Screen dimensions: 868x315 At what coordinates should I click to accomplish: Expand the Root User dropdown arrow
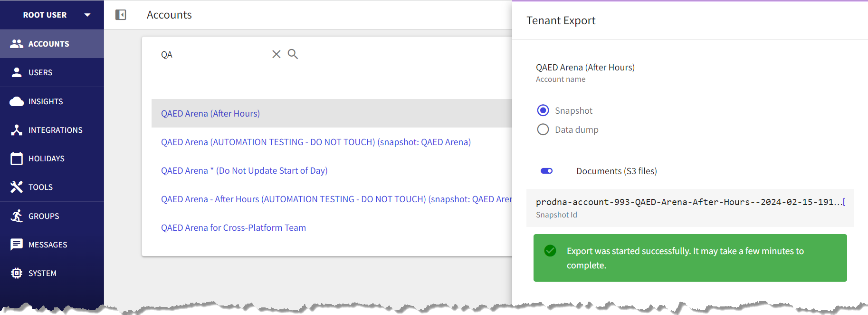click(x=87, y=15)
